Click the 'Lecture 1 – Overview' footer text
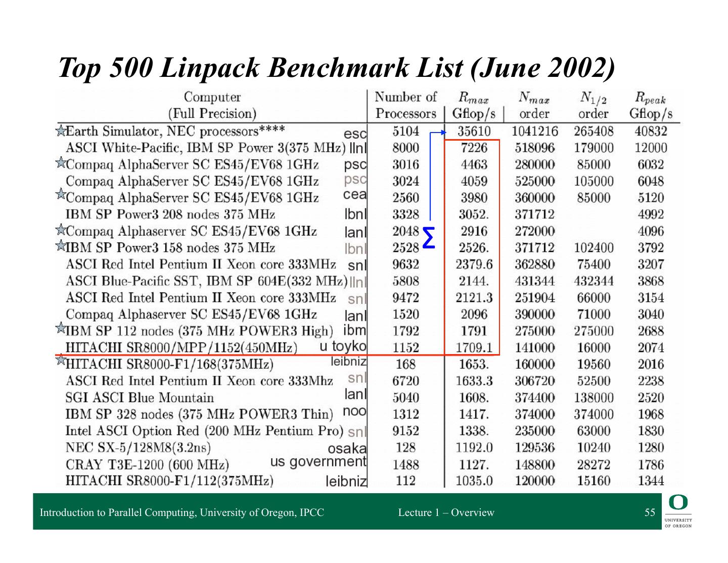 (446, 512)
